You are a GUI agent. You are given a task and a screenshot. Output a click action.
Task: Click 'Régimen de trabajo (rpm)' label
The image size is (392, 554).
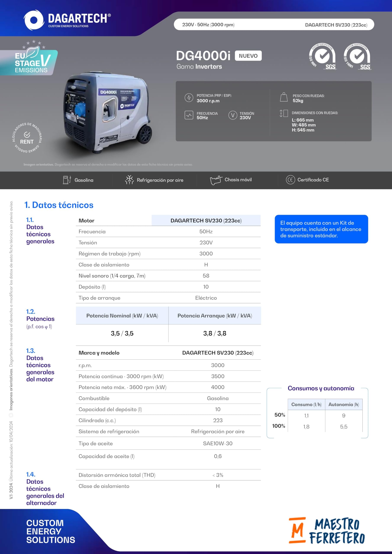pos(110,254)
